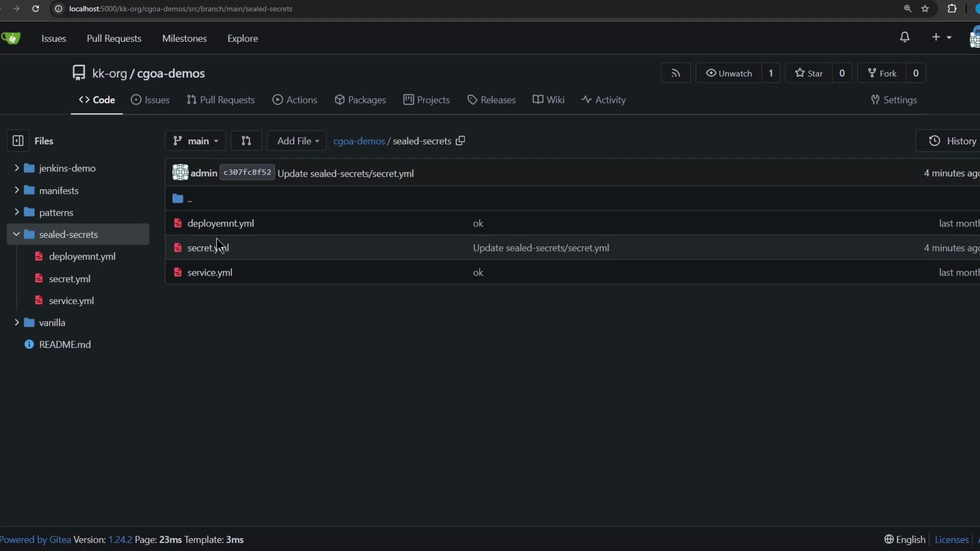Click the RSS feed icon button
Image resolution: width=980 pixels, height=551 pixels.
[x=676, y=73]
